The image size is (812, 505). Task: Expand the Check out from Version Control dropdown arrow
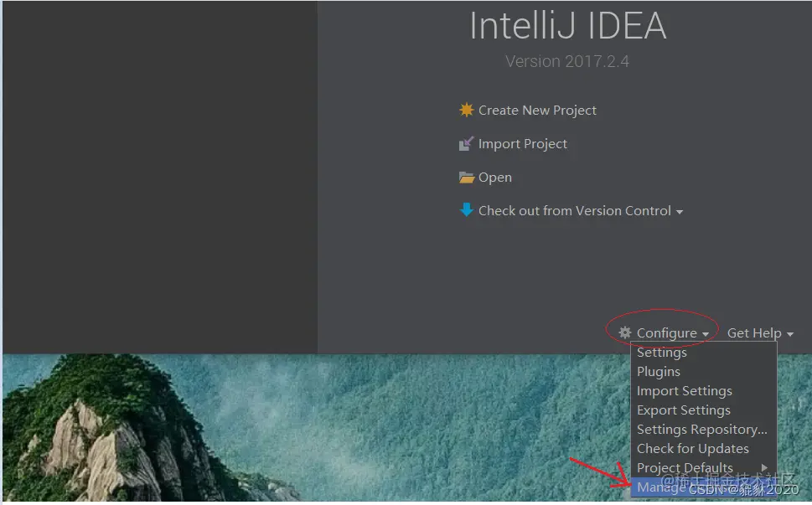point(680,212)
